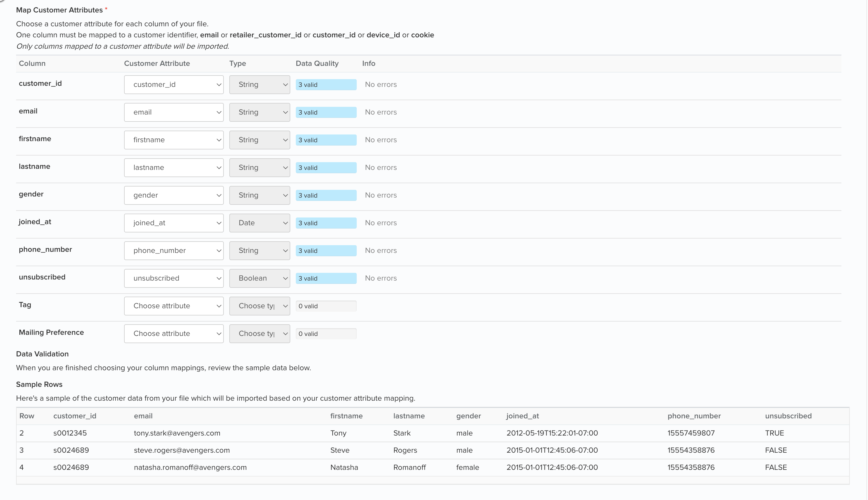Click No errors text in phone_number row
The image size is (868, 500).
pyautogui.click(x=381, y=250)
